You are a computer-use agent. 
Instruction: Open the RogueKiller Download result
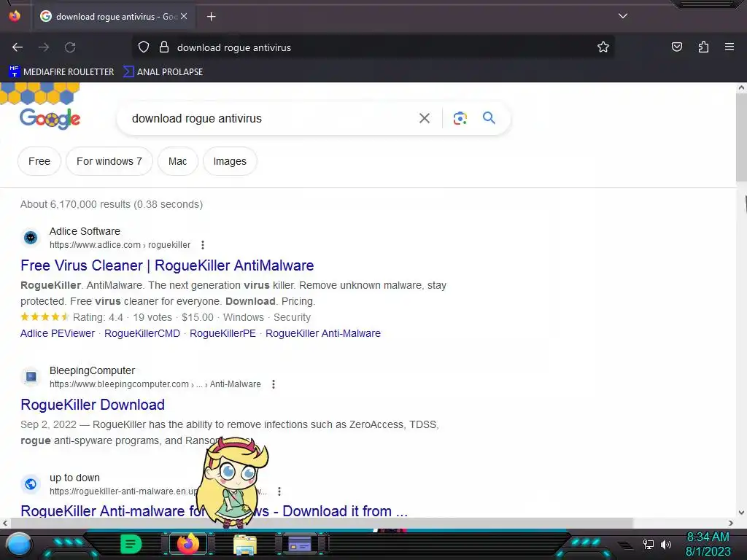pos(93,405)
